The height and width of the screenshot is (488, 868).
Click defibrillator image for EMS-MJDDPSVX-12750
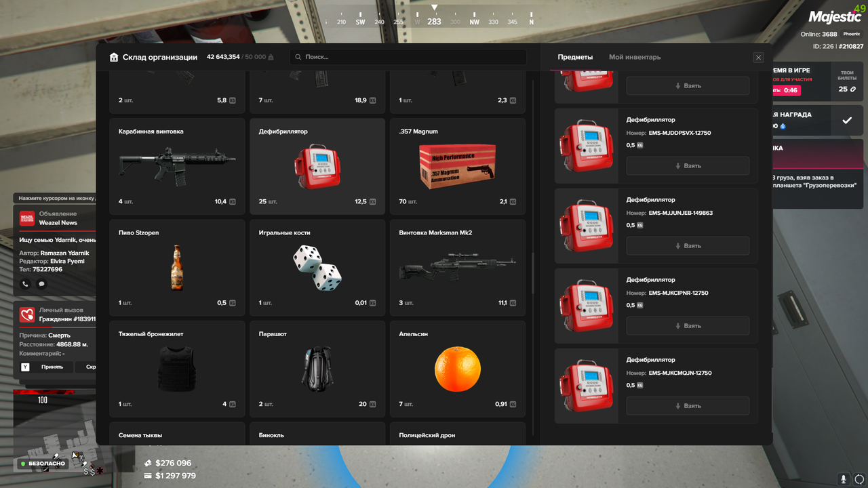[x=586, y=146]
